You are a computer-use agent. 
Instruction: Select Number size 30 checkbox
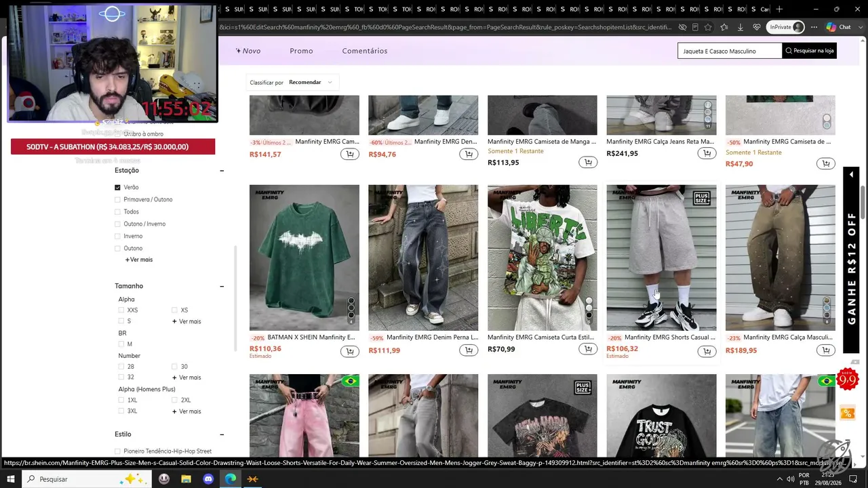click(x=174, y=367)
